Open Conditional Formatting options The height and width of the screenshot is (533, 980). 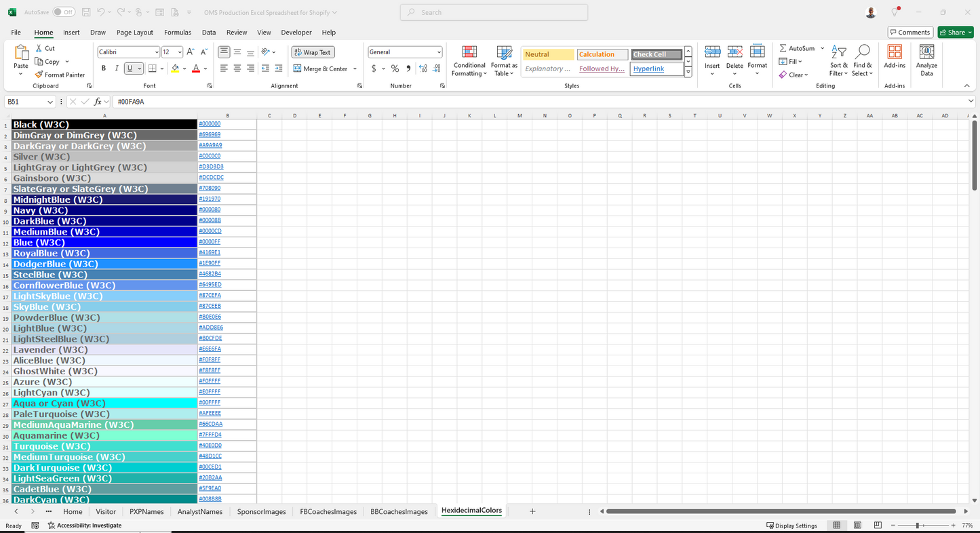tap(469, 60)
